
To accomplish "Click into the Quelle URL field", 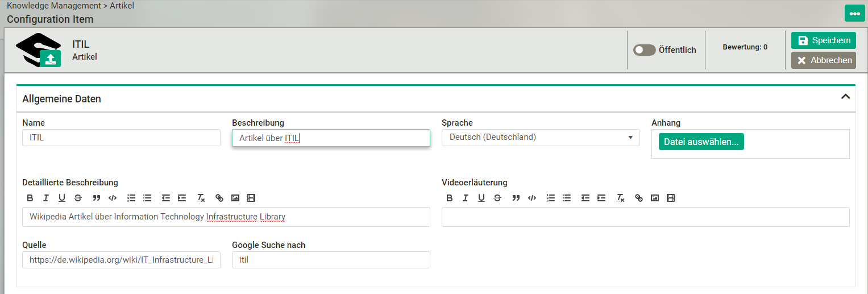I will tap(121, 260).
